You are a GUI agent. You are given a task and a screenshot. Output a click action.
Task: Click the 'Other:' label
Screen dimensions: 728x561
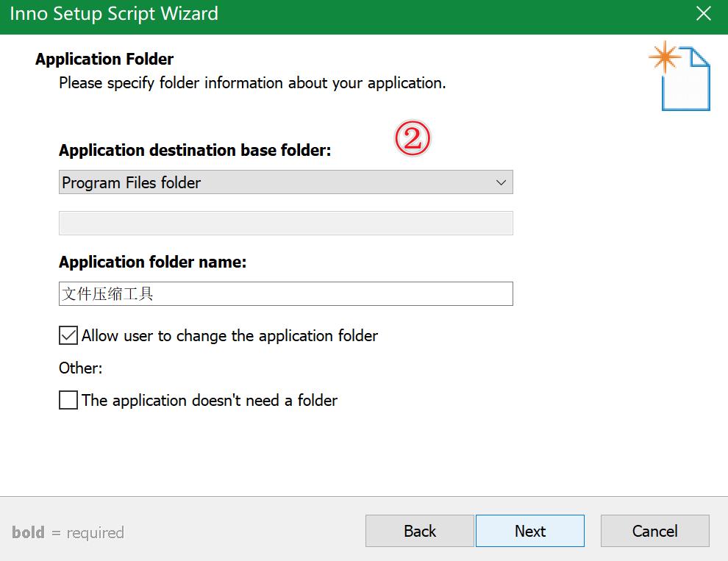point(80,368)
